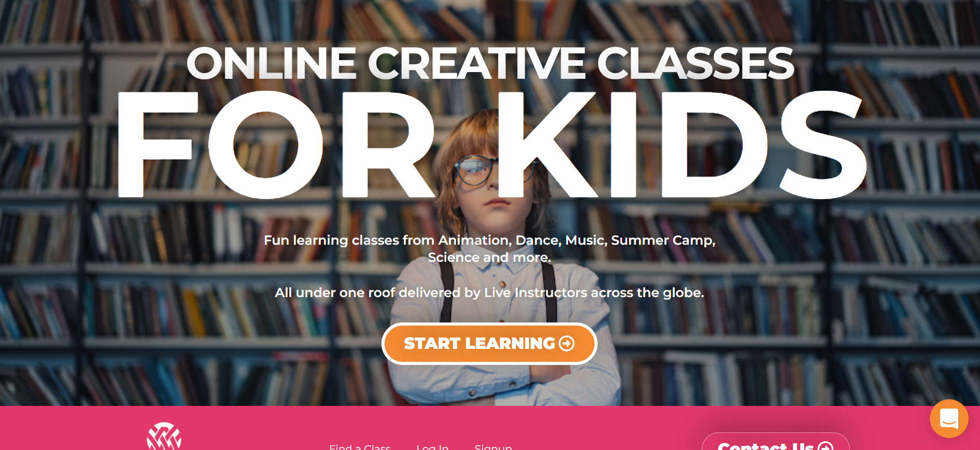
Task: Open the orange chat widget bubble
Action: pos(949,418)
